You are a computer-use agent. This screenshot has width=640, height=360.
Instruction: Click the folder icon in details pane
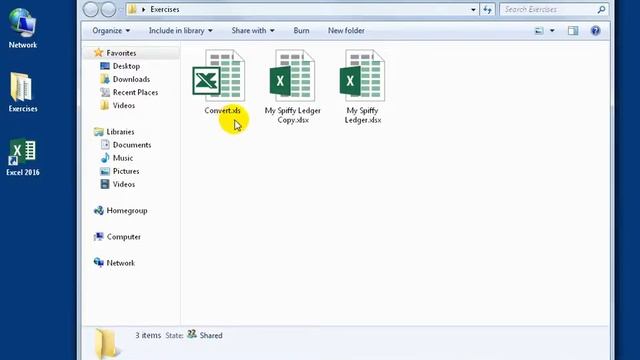(107, 344)
